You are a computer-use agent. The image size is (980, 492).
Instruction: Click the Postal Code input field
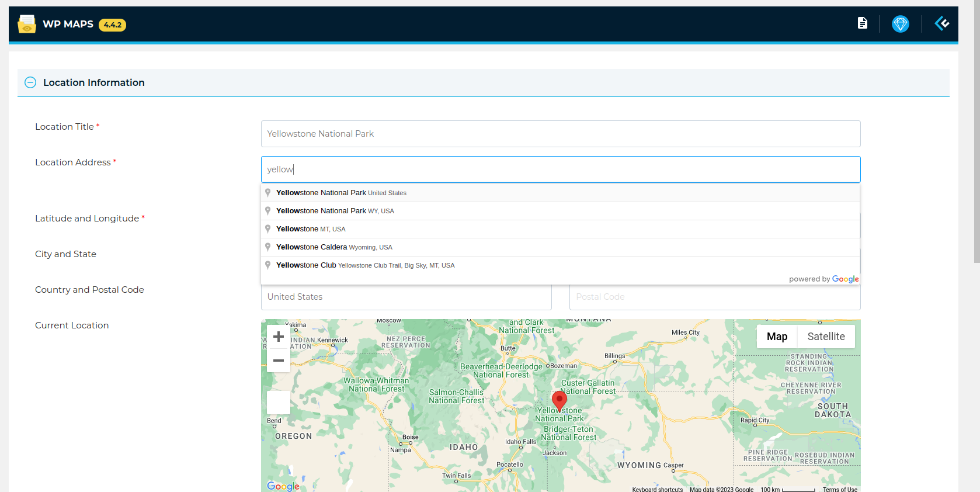tap(715, 297)
